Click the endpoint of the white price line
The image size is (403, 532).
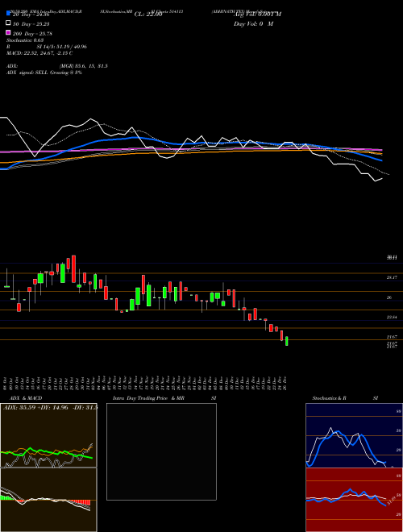(x=382, y=178)
